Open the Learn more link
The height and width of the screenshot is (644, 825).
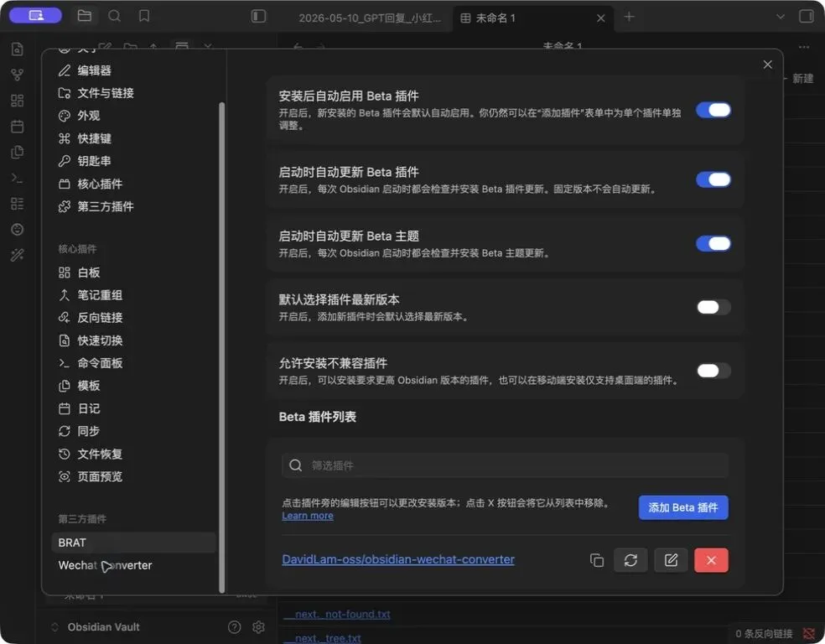click(307, 516)
